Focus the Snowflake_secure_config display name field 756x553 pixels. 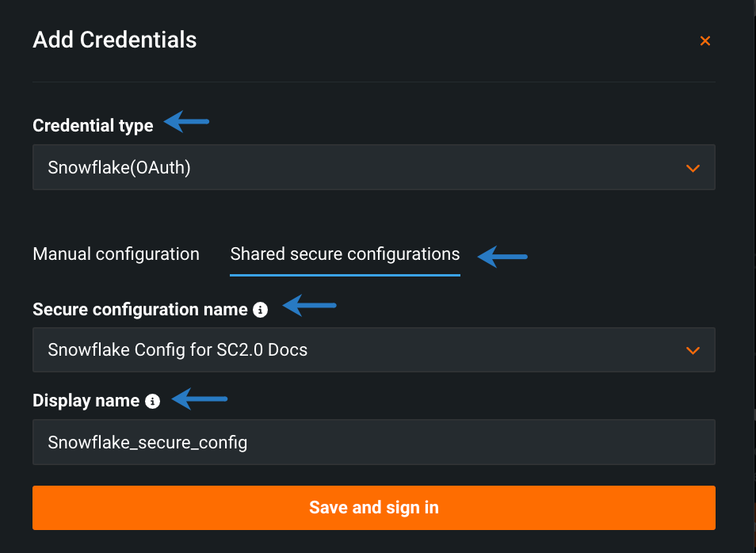(x=373, y=442)
